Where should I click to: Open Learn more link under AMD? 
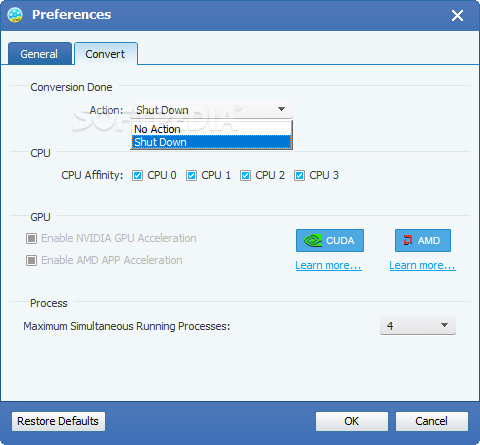(x=422, y=265)
